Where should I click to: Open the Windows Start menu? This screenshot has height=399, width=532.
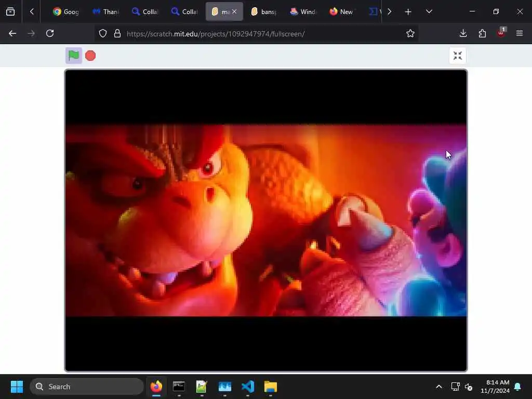tap(17, 387)
